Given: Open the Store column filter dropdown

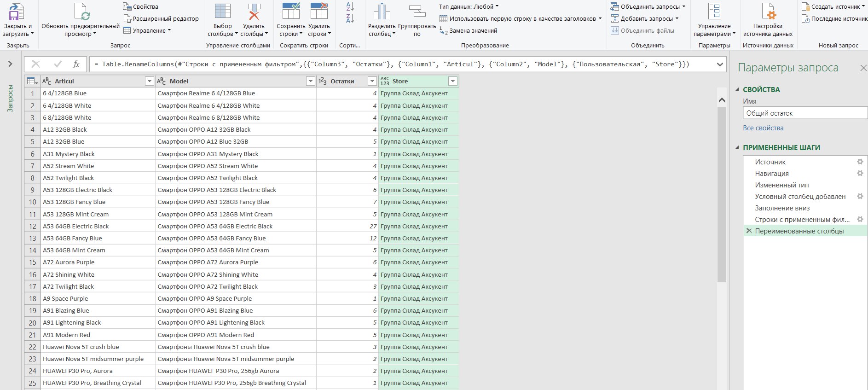Looking at the screenshot, I should point(453,81).
